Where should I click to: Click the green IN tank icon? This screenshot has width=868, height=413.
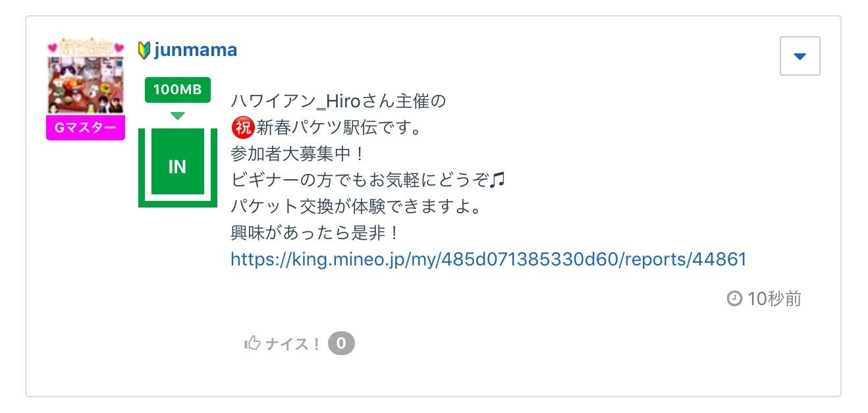(177, 167)
